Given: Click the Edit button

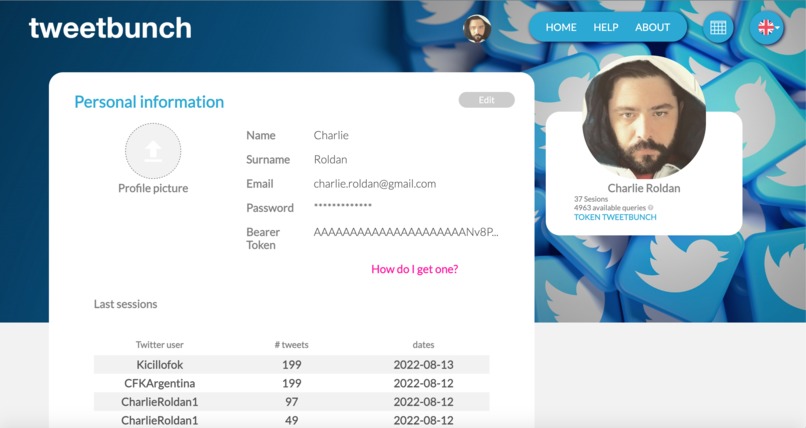Looking at the screenshot, I should pos(486,100).
